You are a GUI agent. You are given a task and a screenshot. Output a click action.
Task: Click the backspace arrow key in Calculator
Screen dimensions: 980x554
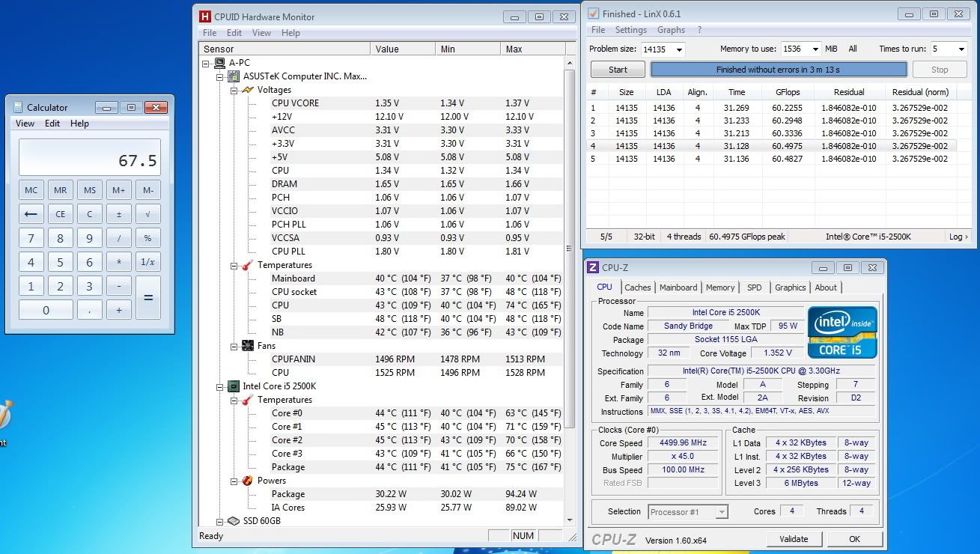point(31,214)
